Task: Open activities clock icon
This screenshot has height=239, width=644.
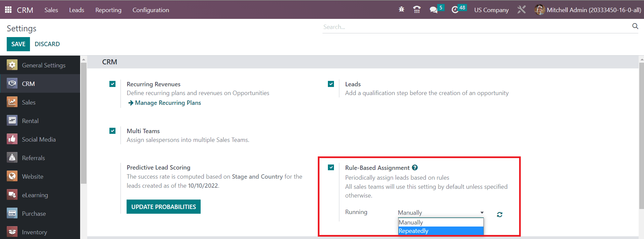Action: pyautogui.click(x=455, y=10)
